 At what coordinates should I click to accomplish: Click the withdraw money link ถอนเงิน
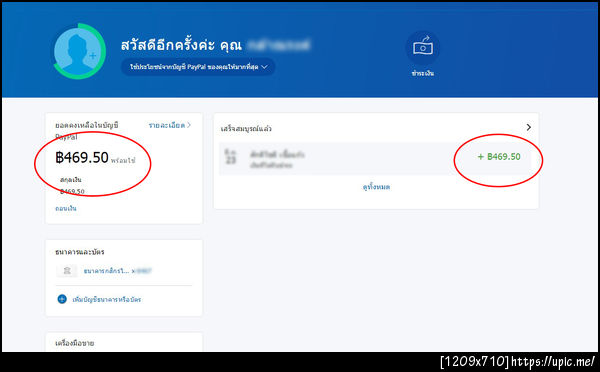click(66, 209)
